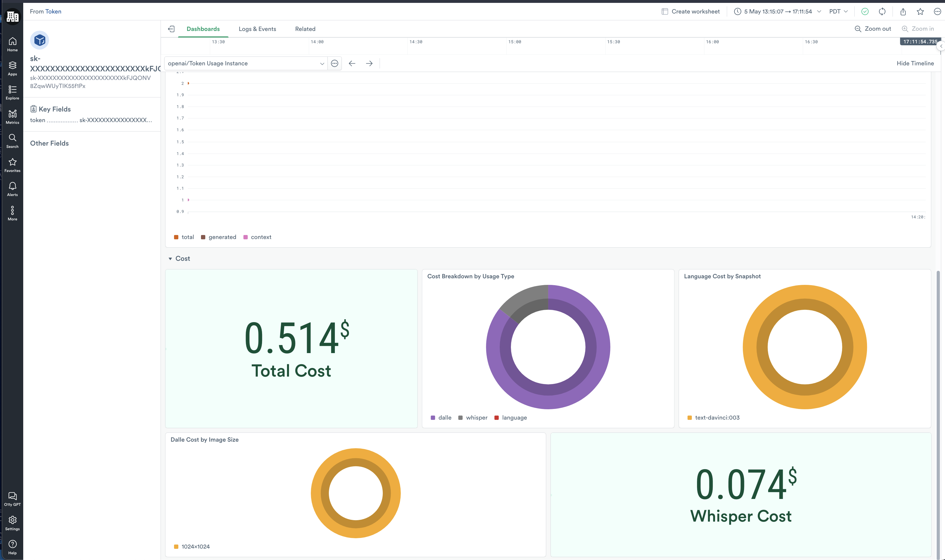Click the Total Cost value card
The image size is (945, 560).
[x=291, y=349]
